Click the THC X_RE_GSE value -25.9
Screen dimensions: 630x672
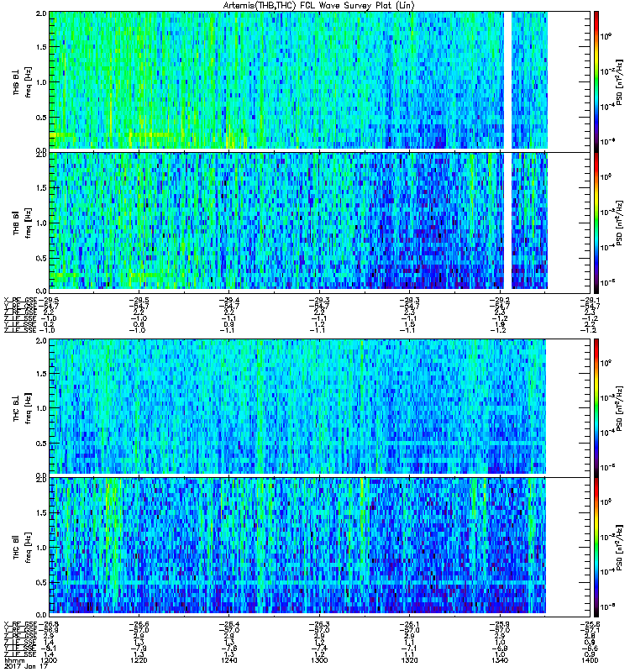coord(500,624)
